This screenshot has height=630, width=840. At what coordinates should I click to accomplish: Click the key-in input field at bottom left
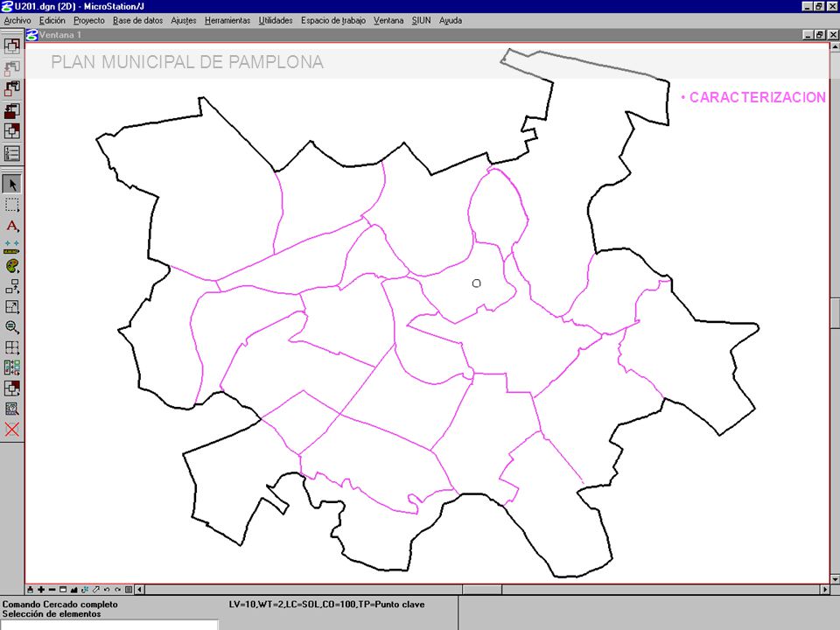pos(109,625)
